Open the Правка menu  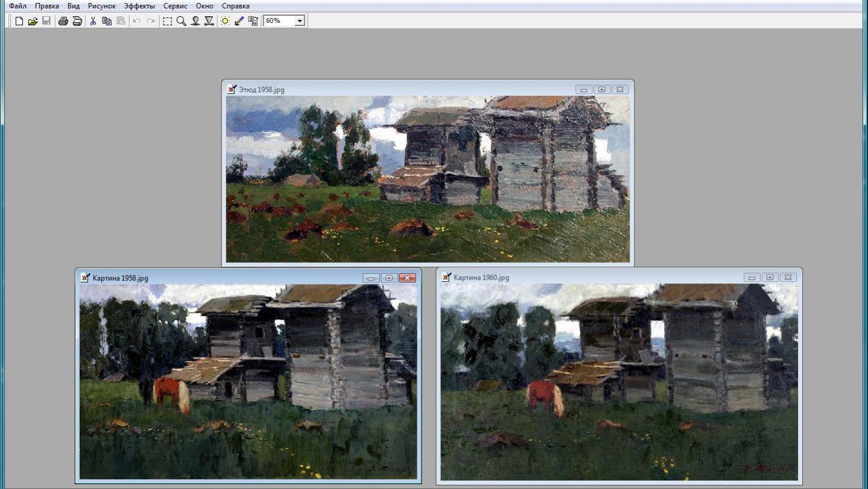(x=47, y=6)
